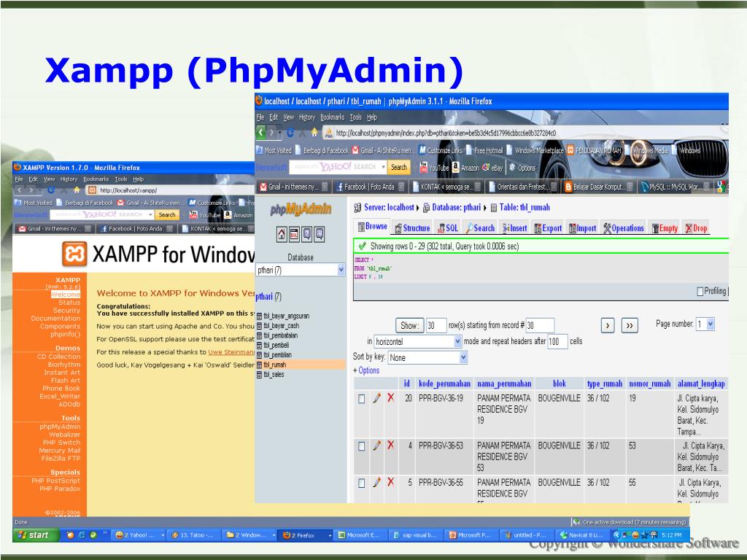Edit row PPR-BGV-36-55 with pencil icon
Viewport: 747px width, 560px height.
[x=376, y=483]
